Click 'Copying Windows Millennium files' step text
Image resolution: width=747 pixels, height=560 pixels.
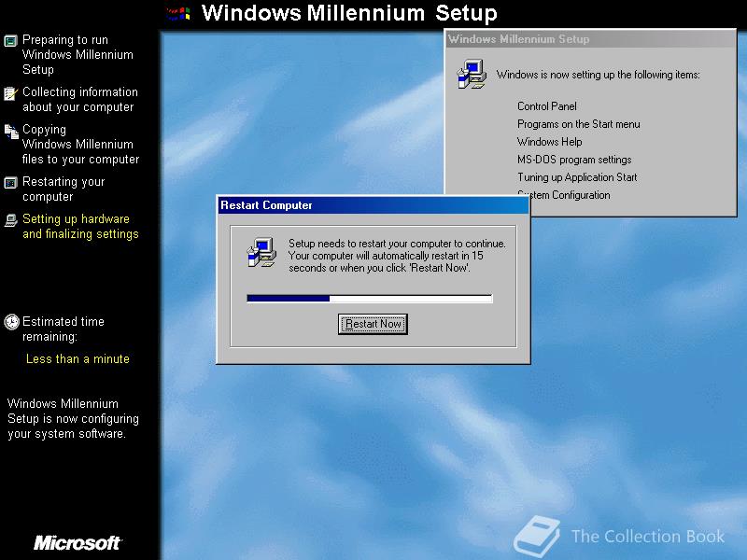coord(80,144)
